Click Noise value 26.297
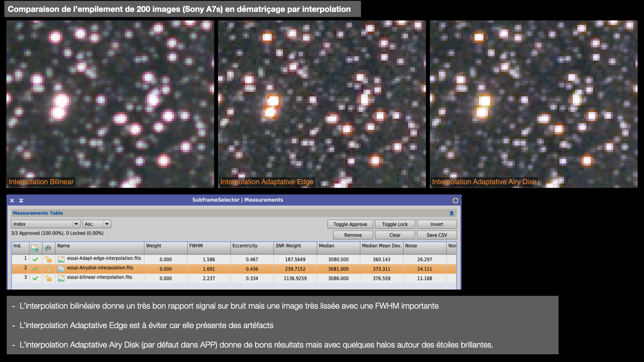 (x=425, y=259)
